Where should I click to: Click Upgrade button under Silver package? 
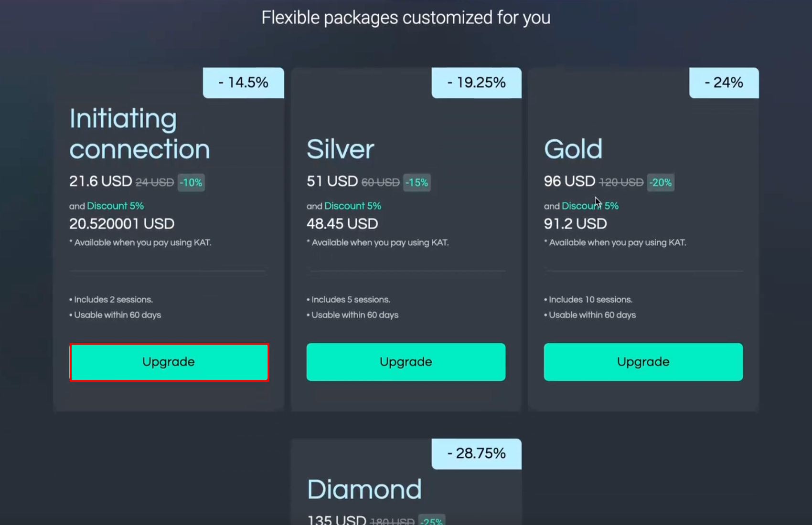[406, 362]
